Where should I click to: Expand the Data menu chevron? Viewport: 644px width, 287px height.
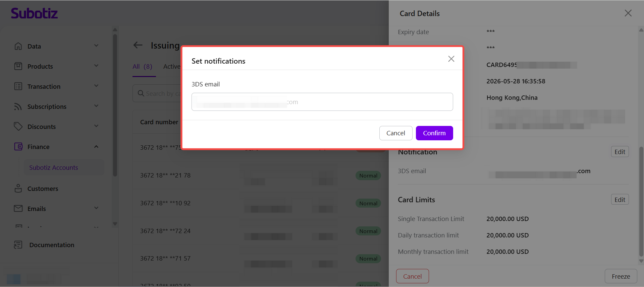coord(96,46)
